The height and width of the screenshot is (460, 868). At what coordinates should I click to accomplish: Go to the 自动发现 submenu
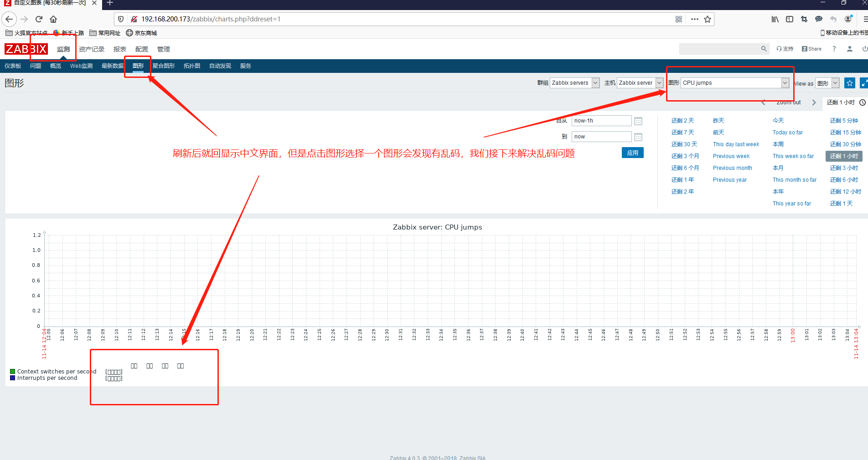point(220,66)
